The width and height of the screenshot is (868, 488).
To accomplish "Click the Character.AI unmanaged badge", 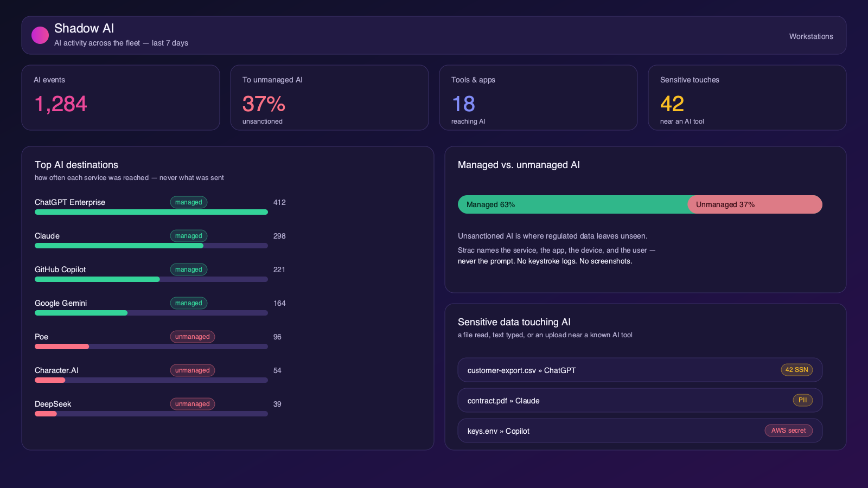I will point(193,370).
